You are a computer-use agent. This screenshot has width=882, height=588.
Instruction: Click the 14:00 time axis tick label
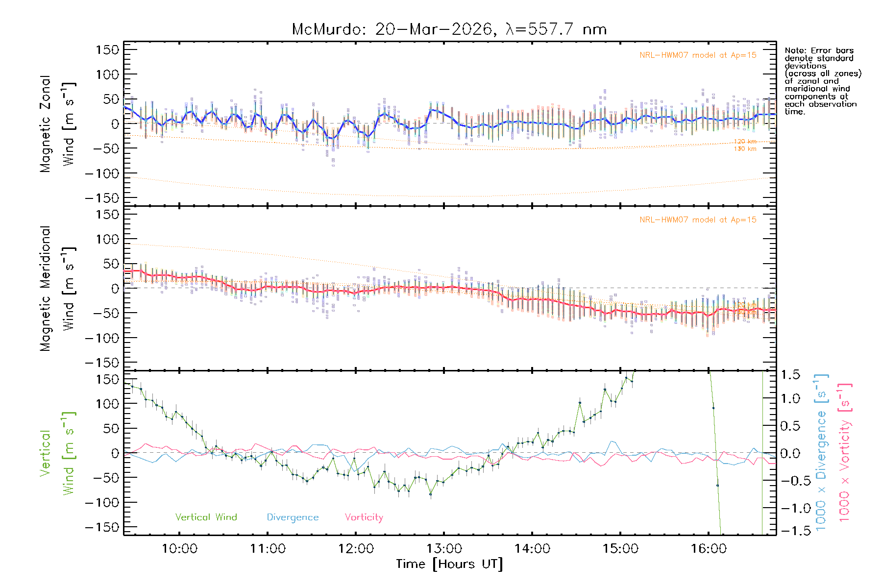pos(532,549)
